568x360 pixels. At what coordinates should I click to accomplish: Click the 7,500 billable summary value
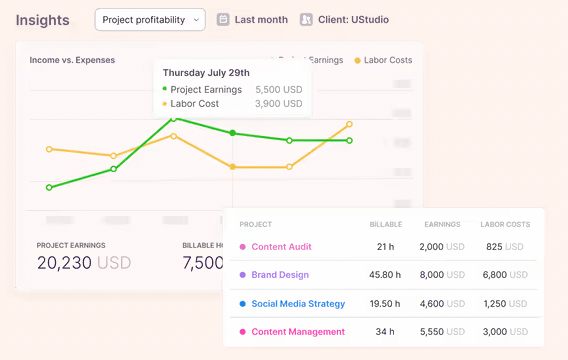(x=203, y=263)
